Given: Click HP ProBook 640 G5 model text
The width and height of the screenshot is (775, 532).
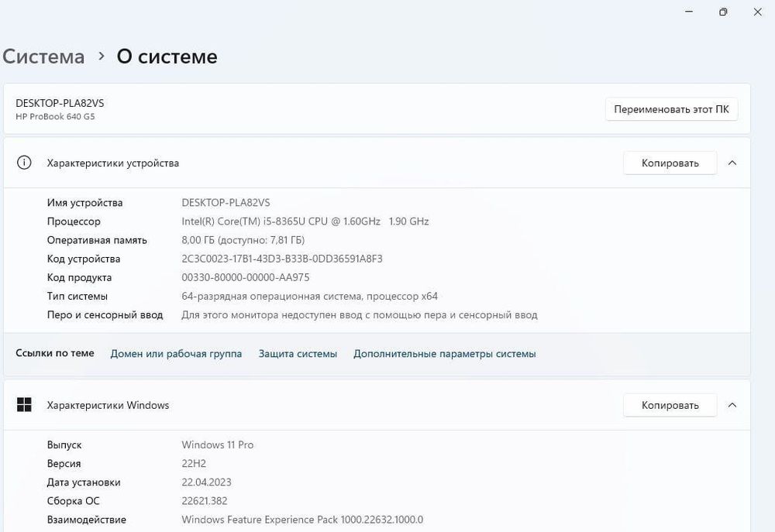Looking at the screenshot, I should pyautogui.click(x=55, y=117).
